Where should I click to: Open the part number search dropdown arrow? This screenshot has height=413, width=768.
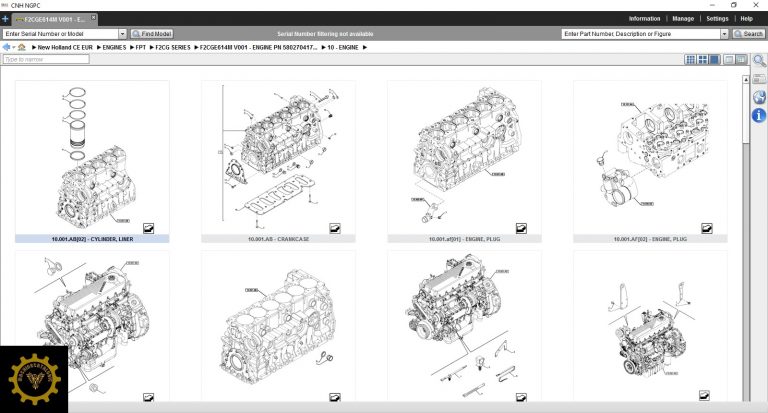click(x=724, y=34)
